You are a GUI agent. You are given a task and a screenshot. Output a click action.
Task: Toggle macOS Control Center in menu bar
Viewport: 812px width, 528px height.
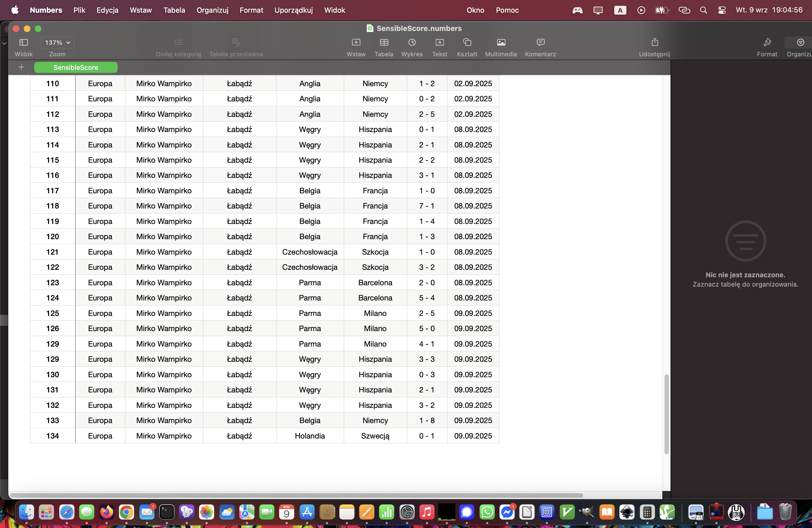(722, 10)
